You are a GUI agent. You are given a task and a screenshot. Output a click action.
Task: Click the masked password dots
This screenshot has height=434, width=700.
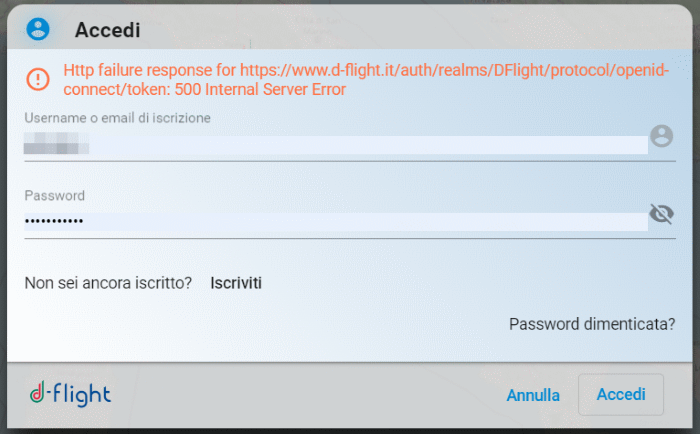tap(54, 221)
